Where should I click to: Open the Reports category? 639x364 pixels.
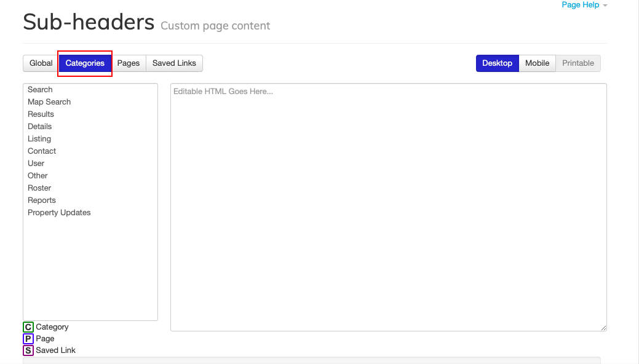41,200
